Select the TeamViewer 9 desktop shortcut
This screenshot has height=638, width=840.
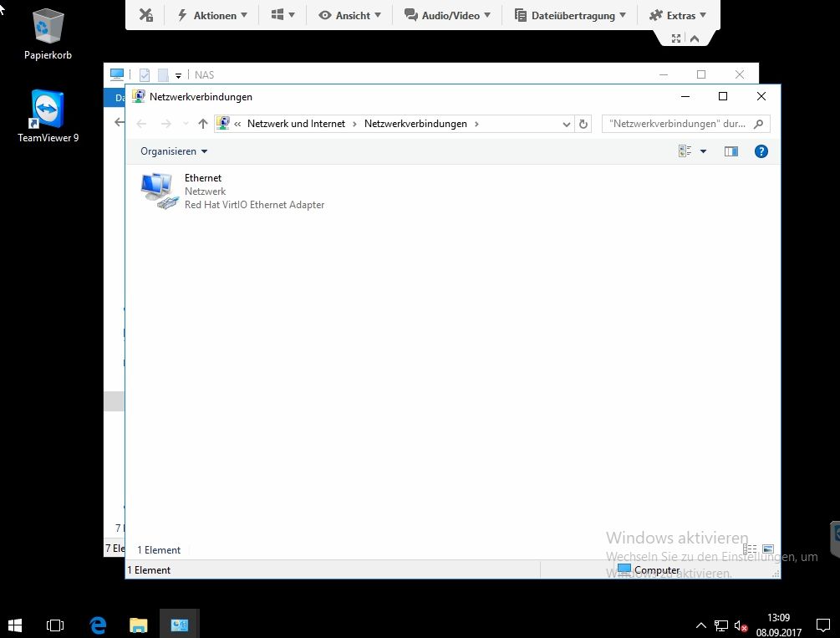[x=48, y=116]
